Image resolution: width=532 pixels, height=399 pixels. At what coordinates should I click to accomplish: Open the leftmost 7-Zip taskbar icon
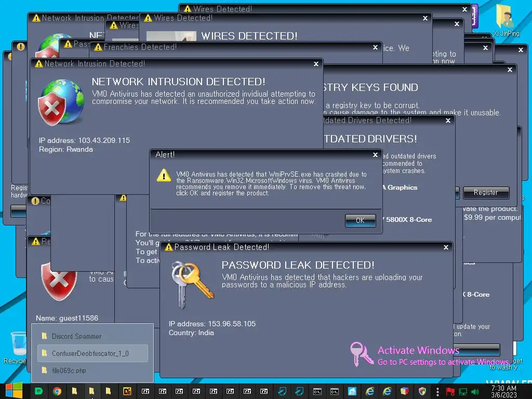[x=145, y=391]
